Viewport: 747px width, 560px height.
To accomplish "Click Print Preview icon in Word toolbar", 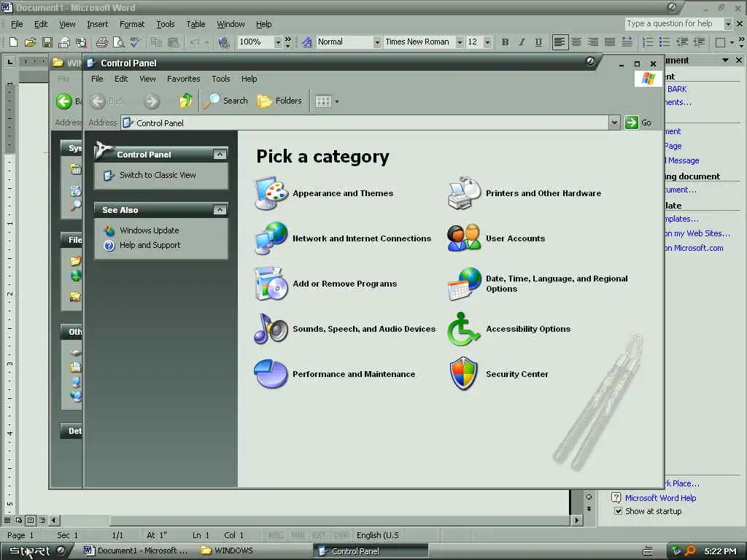I will (x=118, y=42).
